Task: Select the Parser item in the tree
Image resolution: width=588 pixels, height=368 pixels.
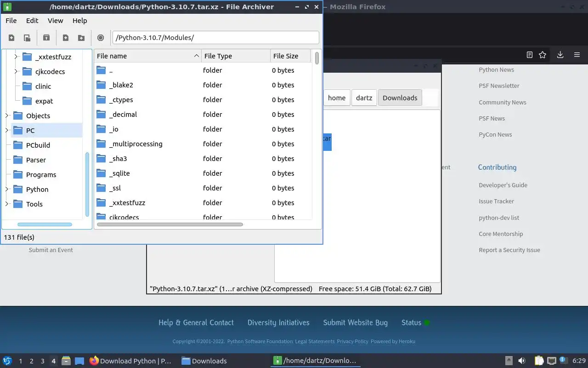Action: pyautogui.click(x=36, y=160)
